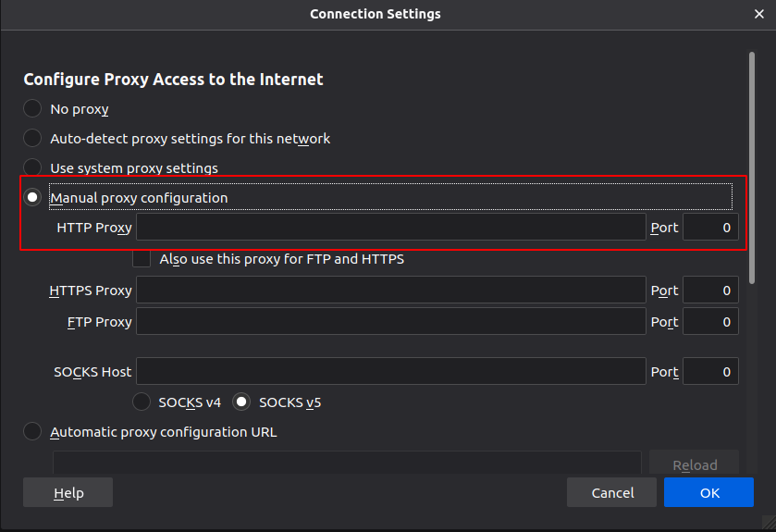Screen dimensions: 776x532
Task: Close the Connection Settings dialog
Action: (x=758, y=14)
